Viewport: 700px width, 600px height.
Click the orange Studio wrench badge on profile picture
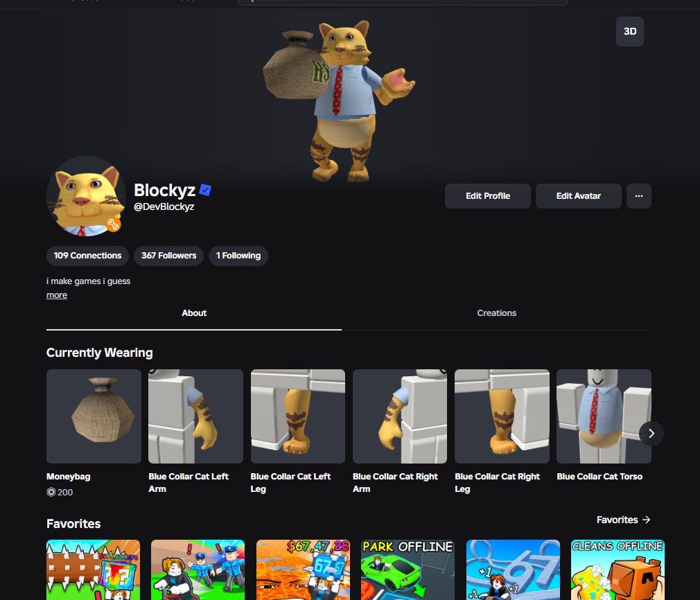coord(114,224)
